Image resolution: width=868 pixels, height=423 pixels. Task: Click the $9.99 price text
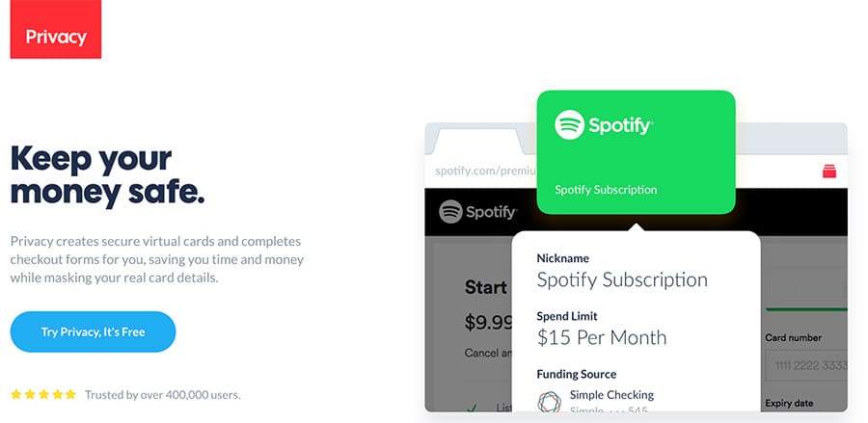pyautogui.click(x=488, y=322)
